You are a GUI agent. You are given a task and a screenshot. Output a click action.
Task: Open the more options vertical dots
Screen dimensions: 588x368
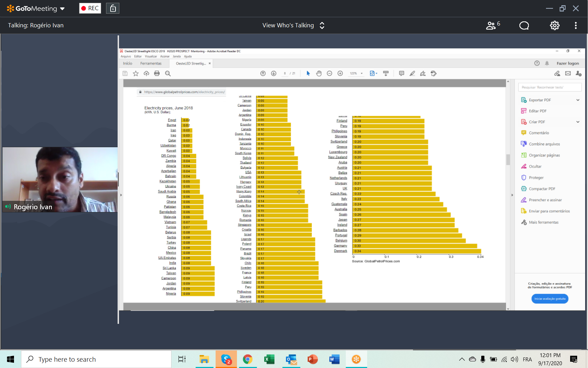(x=576, y=25)
